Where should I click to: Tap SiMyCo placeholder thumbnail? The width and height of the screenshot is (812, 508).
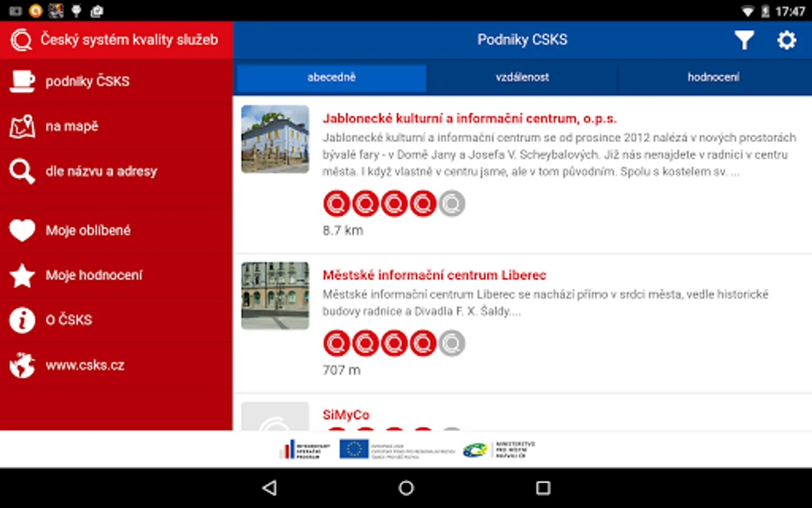tap(275, 417)
